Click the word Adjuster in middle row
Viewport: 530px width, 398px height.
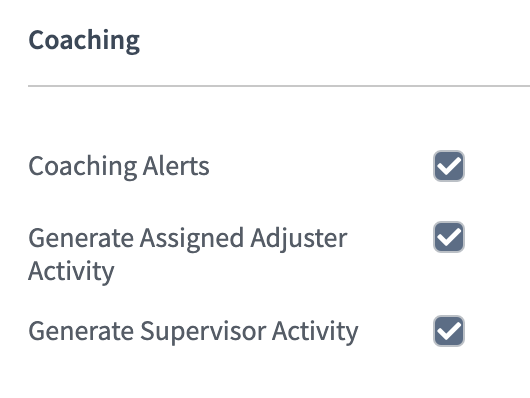(299, 239)
